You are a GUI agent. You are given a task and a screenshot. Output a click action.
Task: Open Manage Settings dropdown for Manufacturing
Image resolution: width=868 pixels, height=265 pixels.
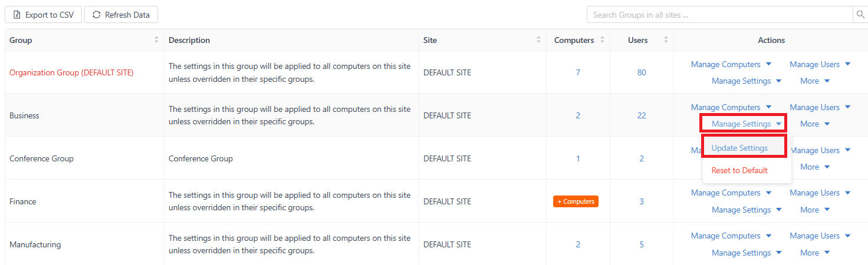coord(746,253)
